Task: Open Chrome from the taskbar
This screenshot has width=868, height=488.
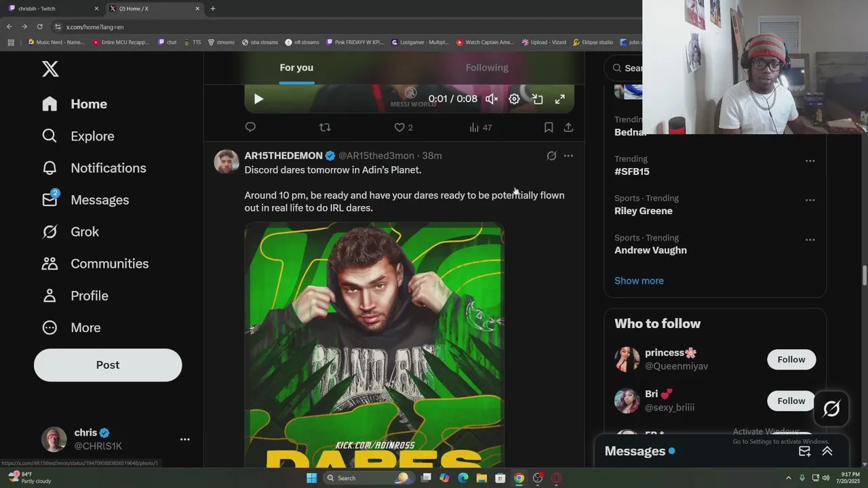Action: point(519,478)
